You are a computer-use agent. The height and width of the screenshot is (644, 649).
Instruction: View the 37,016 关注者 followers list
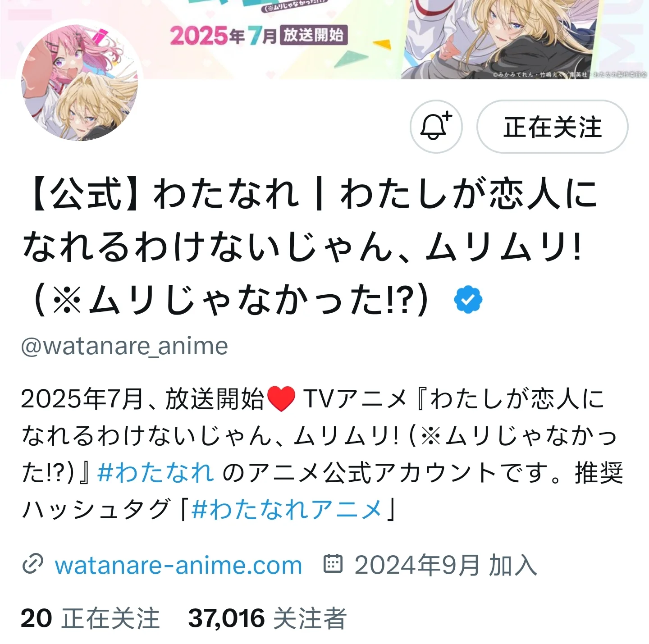click(267, 618)
